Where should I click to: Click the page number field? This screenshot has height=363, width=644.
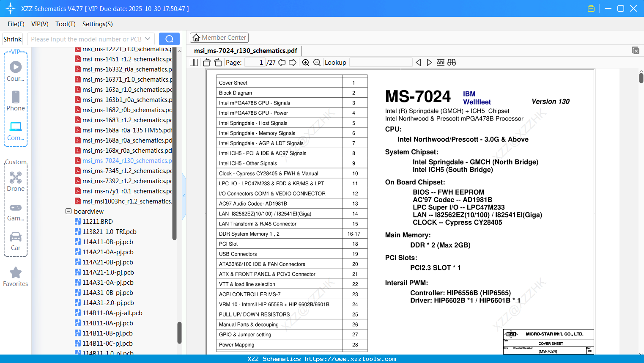tap(255, 63)
